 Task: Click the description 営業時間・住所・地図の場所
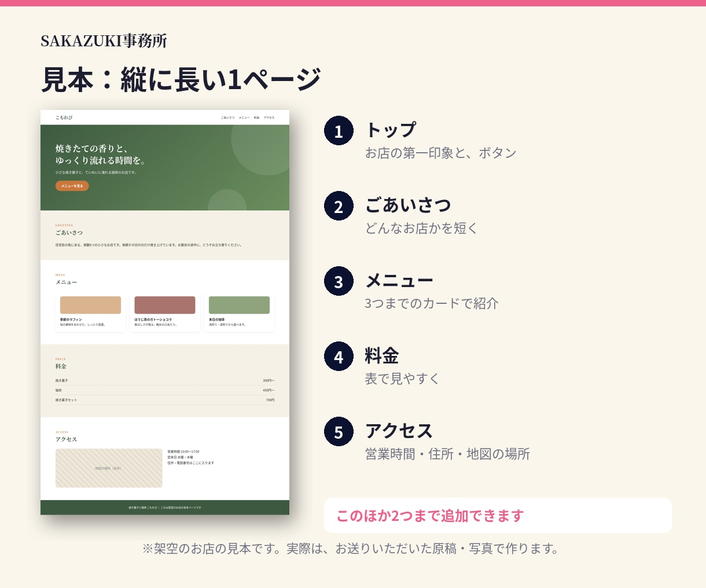[447, 454]
